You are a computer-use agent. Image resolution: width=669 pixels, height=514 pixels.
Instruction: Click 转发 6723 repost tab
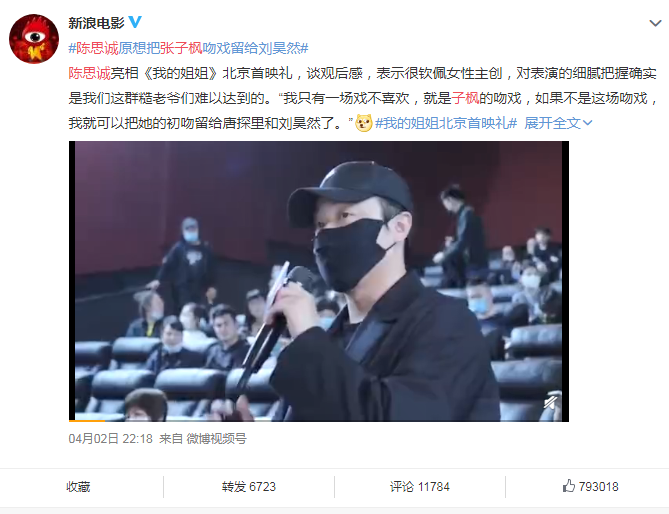pos(249,487)
